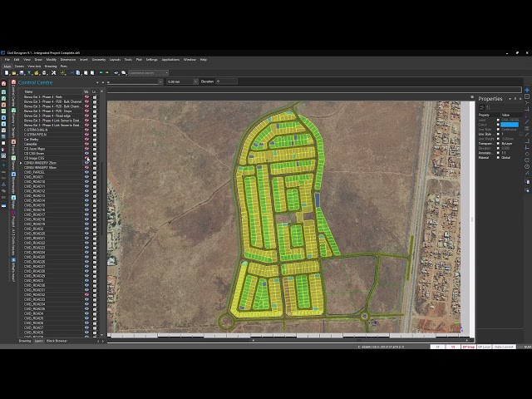Image resolution: width=532 pixels, height=399 pixels.
Task: Toggle the Data Current status button
Action: coord(504,347)
